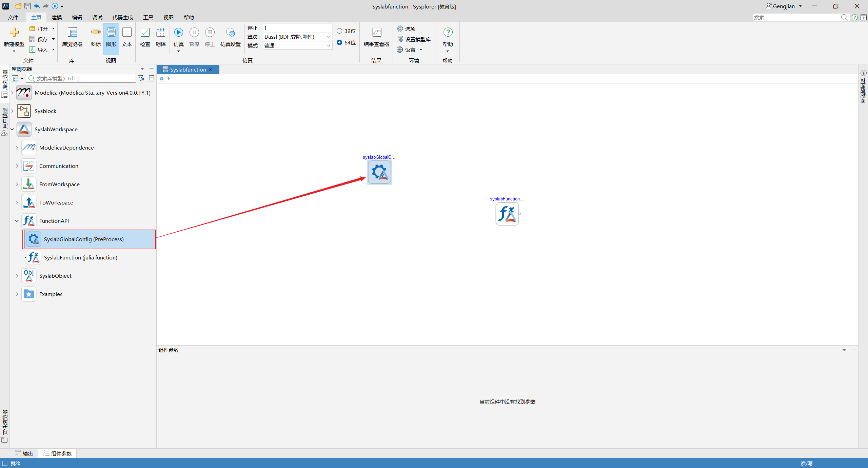The height and width of the screenshot is (468, 868).
Task: Select the syslabGlobalConfig component on canvas
Action: tap(379, 172)
